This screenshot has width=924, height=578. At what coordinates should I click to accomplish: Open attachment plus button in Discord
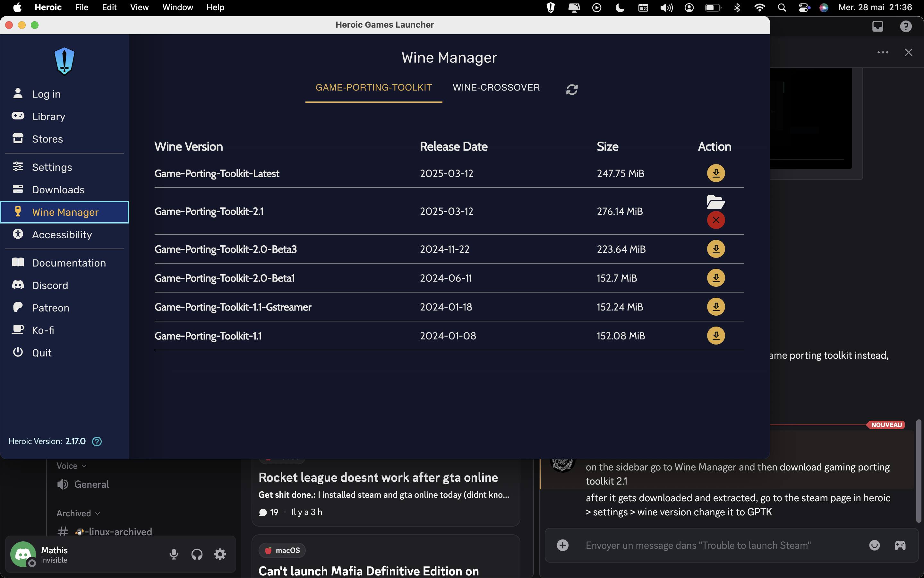click(562, 546)
